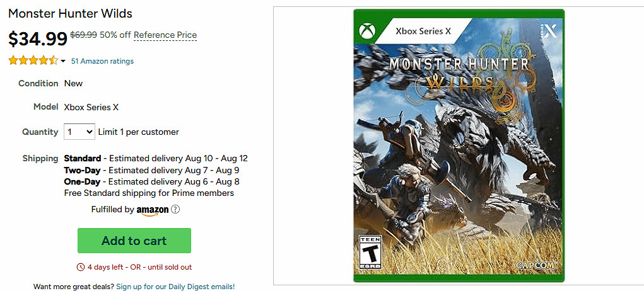Click the question mark icon beside Amazon
Viewport: 644px width, 291px height.
point(175,210)
